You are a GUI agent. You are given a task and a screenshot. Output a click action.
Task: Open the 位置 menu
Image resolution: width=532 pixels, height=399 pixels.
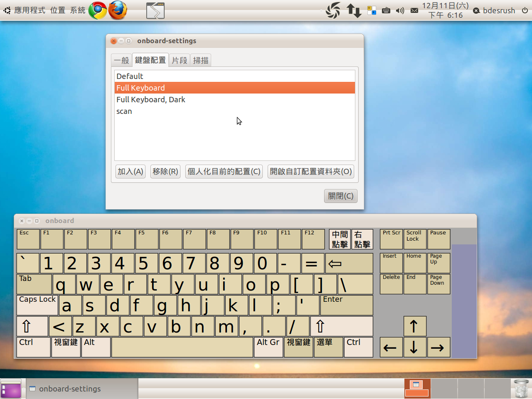(x=58, y=10)
